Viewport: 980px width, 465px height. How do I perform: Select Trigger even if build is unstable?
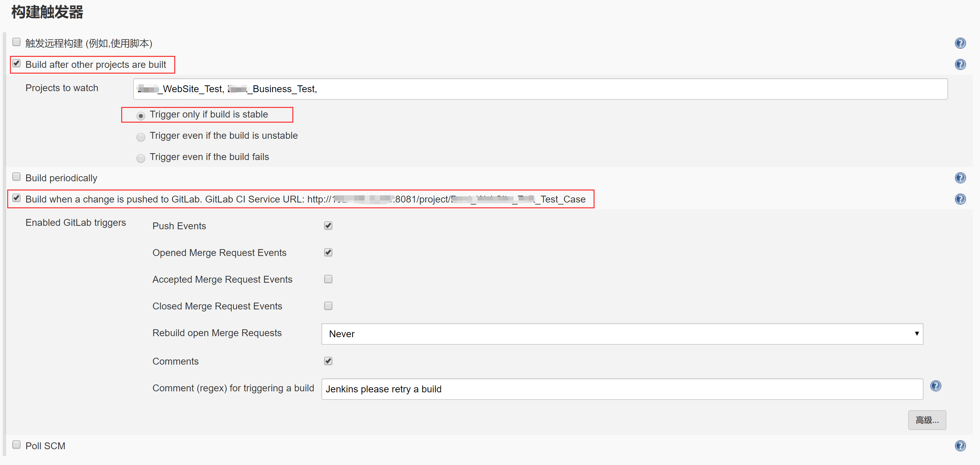coord(141,137)
